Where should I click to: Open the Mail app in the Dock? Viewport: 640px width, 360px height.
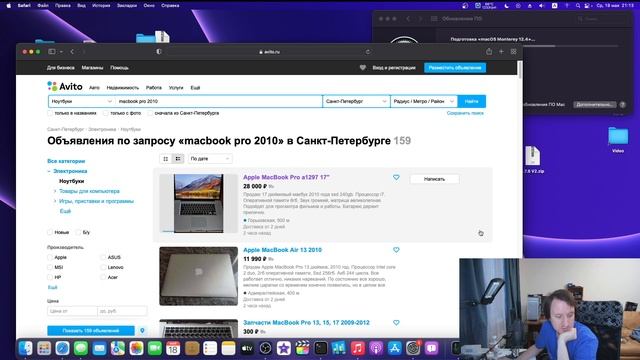(x=99, y=348)
